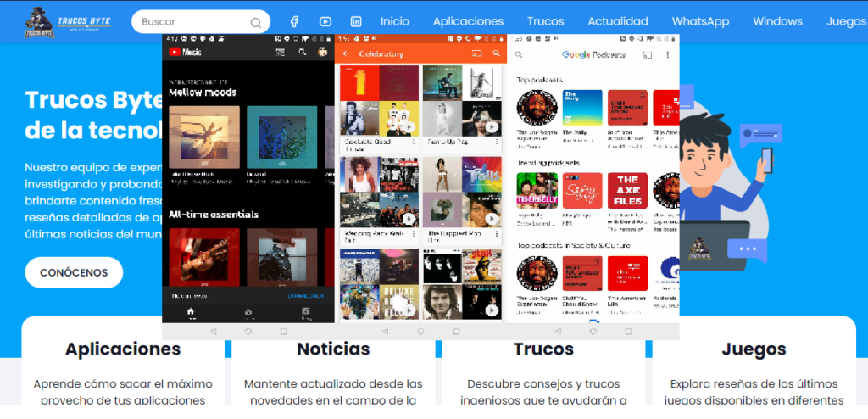868x419 pixels.
Task: Tap the back arrow beside Celebratory
Action: click(347, 53)
